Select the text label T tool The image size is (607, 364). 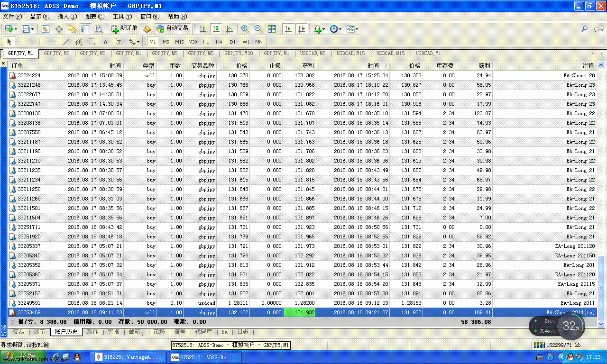[x=119, y=42]
